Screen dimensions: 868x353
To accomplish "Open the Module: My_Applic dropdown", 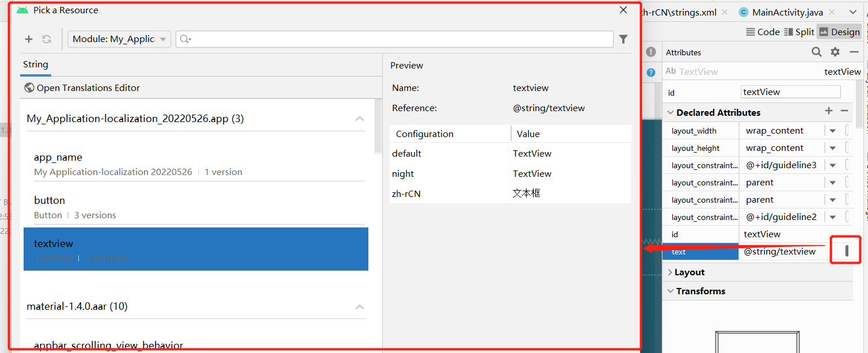I will [x=119, y=39].
